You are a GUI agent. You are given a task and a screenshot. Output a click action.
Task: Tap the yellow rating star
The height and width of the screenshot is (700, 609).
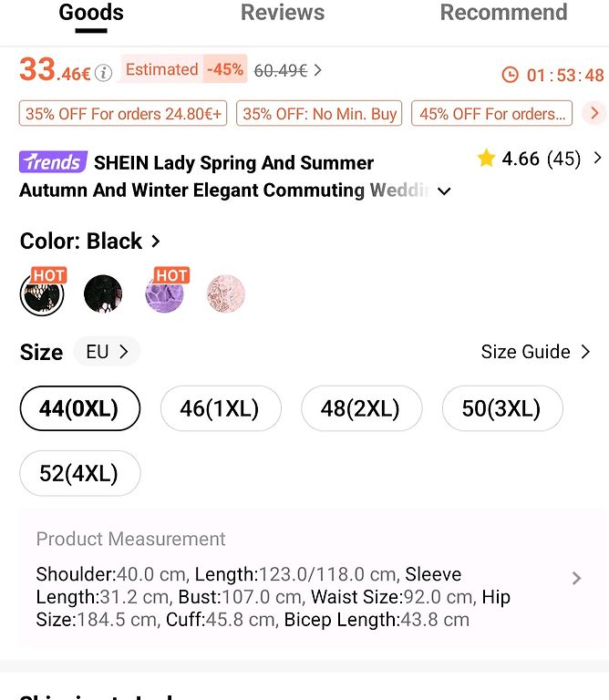pos(486,158)
